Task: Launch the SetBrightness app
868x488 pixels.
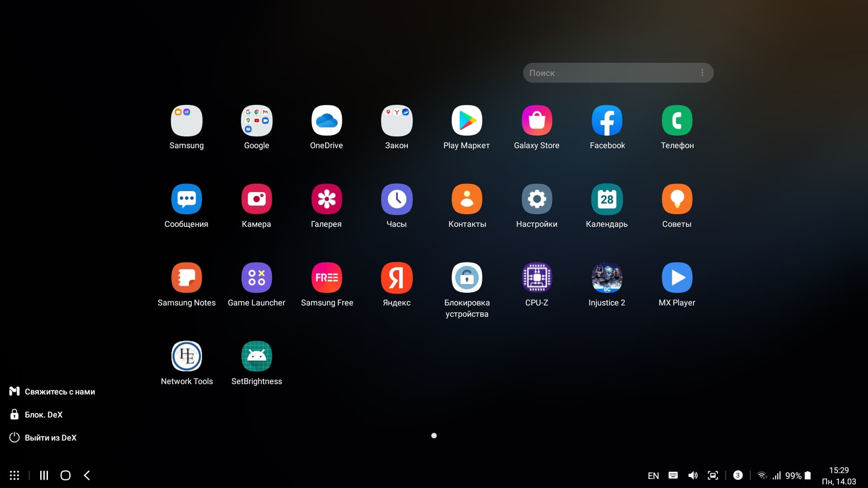Action: pos(256,357)
